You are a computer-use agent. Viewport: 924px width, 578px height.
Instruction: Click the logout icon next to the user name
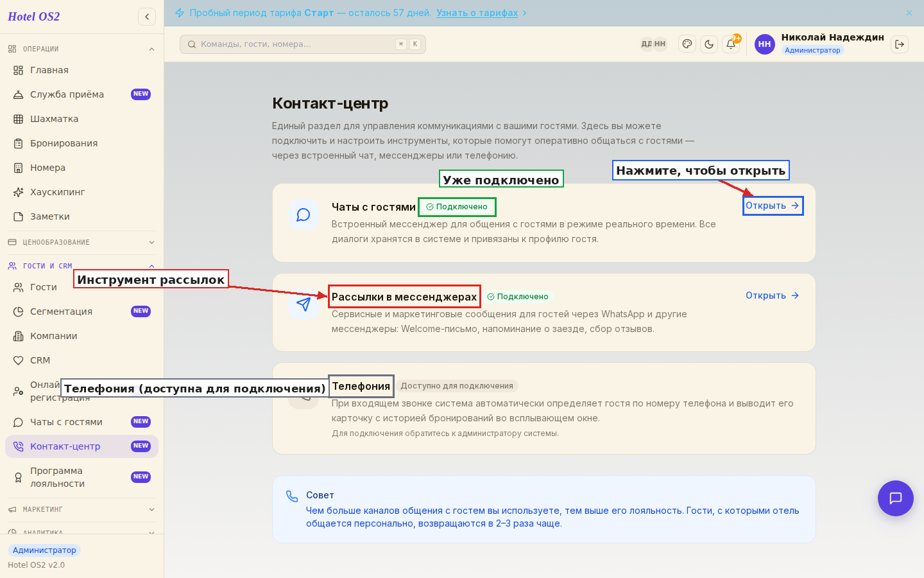pyautogui.click(x=900, y=44)
